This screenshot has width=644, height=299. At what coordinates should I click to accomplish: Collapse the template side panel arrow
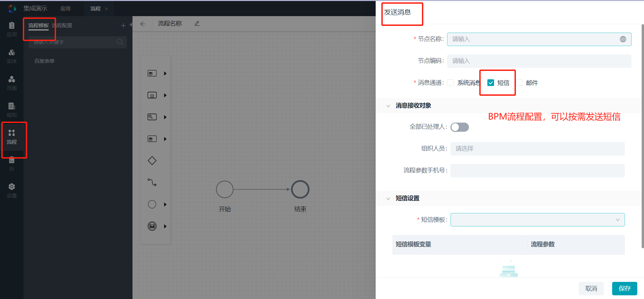tap(131, 25)
